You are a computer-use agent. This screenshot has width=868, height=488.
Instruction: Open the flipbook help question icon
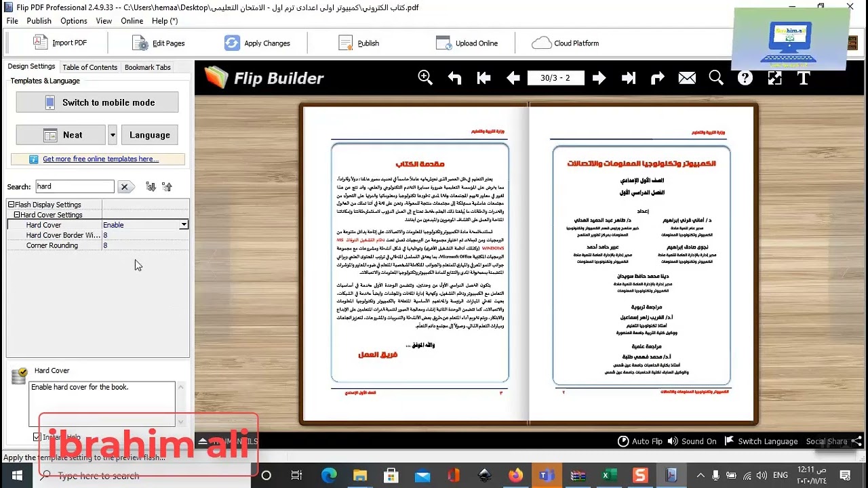pos(745,78)
